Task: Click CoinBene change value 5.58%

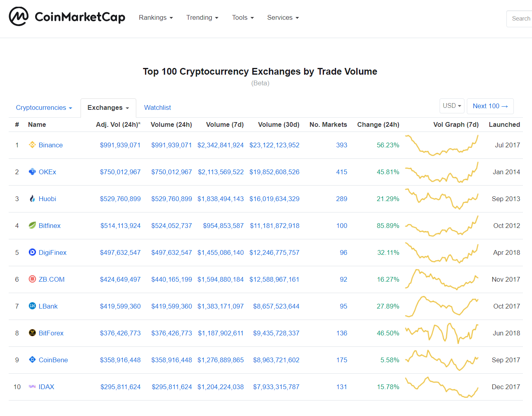Action: tap(390, 360)
